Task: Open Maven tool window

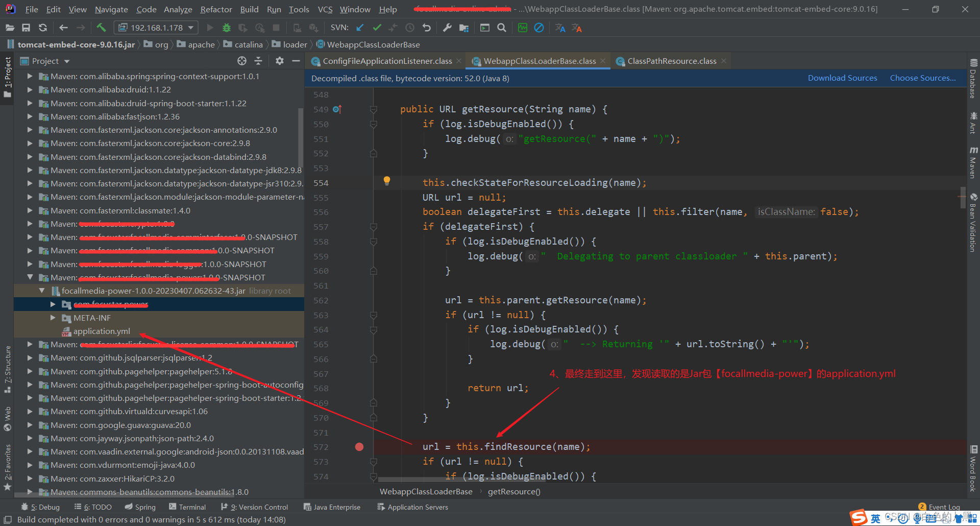Action: tap(973, 163)
